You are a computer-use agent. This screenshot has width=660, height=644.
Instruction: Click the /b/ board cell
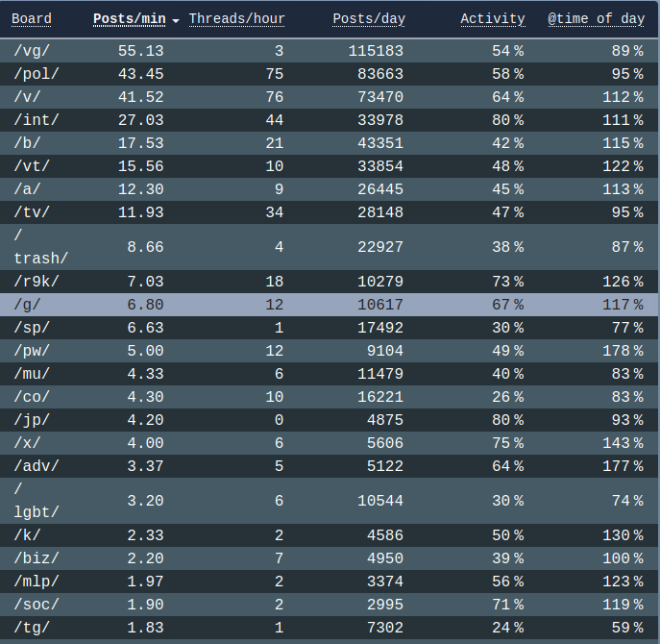pos(27,143)
